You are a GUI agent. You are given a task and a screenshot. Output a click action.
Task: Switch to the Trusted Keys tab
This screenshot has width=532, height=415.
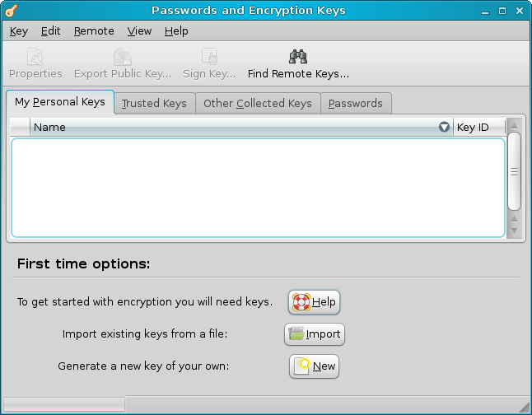point(154,104)
